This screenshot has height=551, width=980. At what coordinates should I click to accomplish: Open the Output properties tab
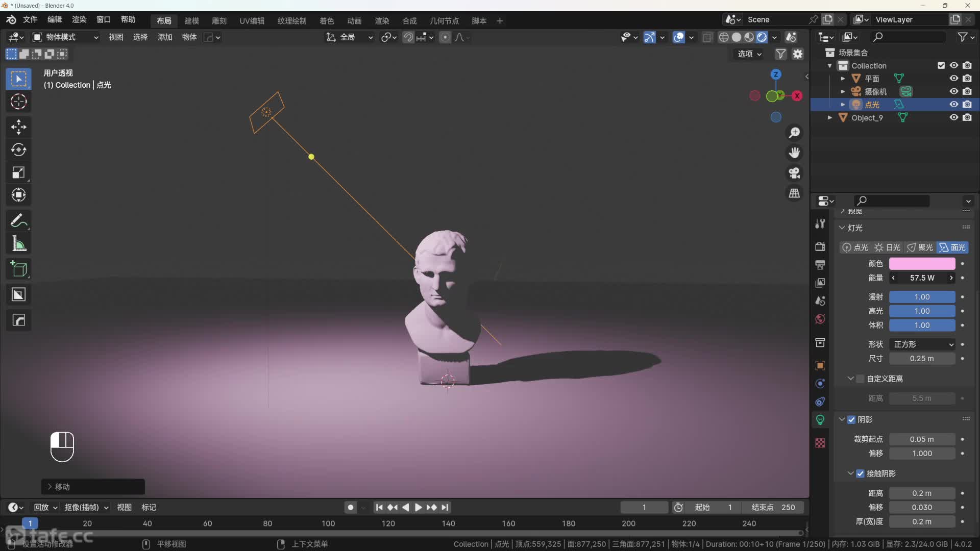pyautogui.click(x=820, y=265)
